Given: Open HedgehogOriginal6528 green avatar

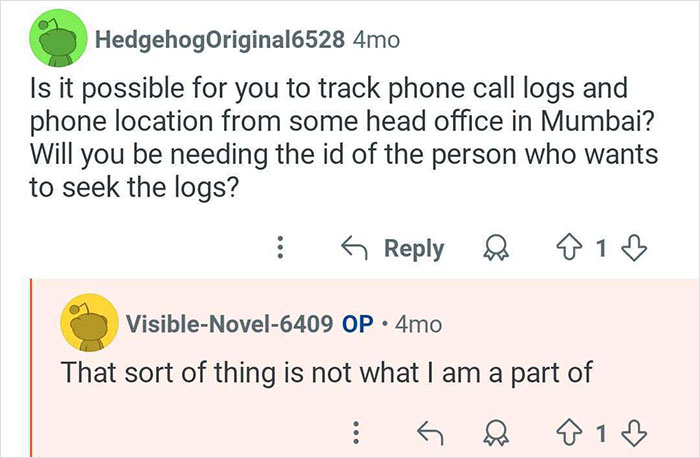Looking at the screenshot, I should click(x=52, y=43).
